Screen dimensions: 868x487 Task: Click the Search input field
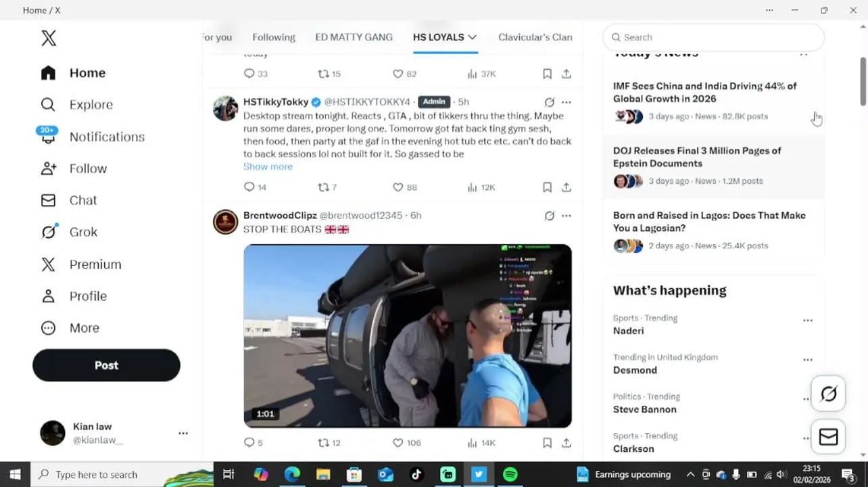tap(713, 37)
